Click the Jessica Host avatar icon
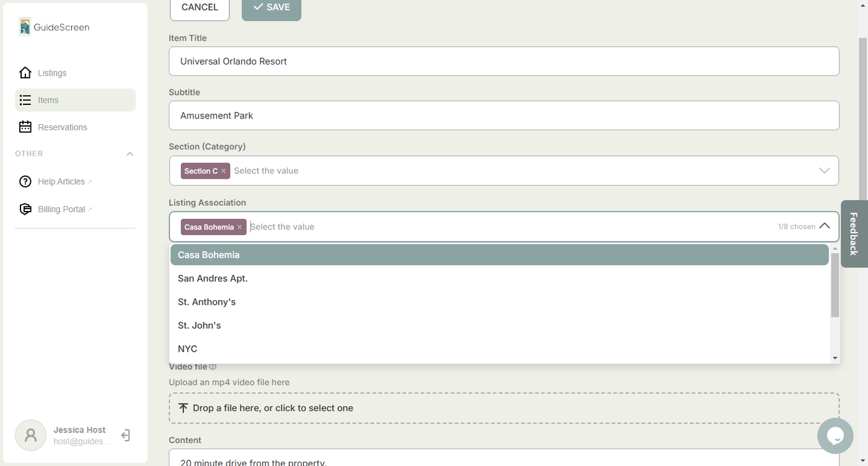868x466 pixels. (31, 435)
